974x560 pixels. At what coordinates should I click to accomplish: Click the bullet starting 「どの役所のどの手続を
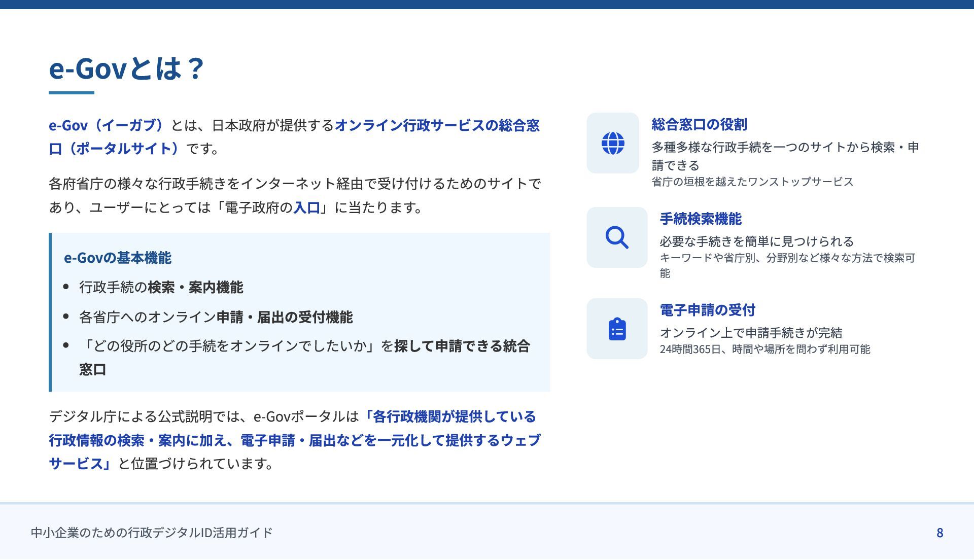point(304,357)
